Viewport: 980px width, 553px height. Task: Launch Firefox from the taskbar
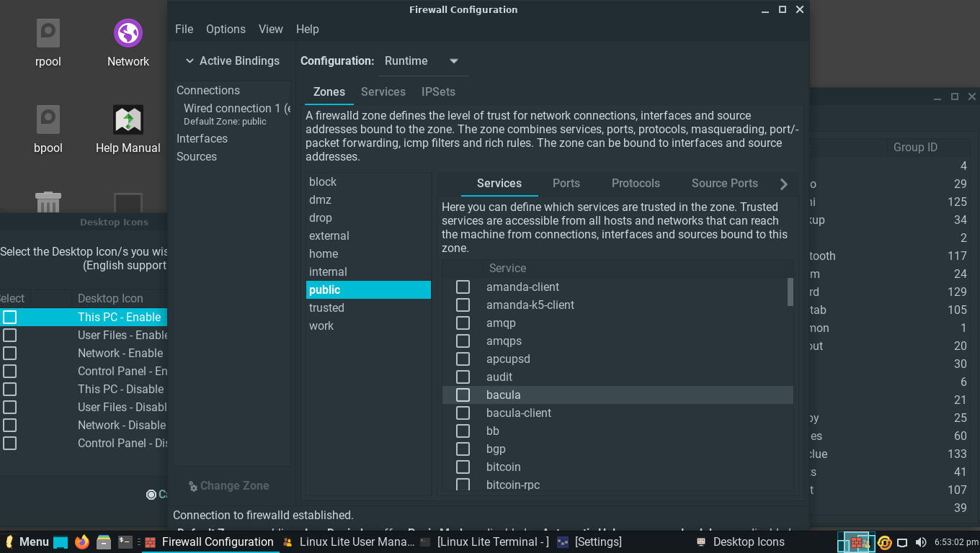click(x=82, y=541)
